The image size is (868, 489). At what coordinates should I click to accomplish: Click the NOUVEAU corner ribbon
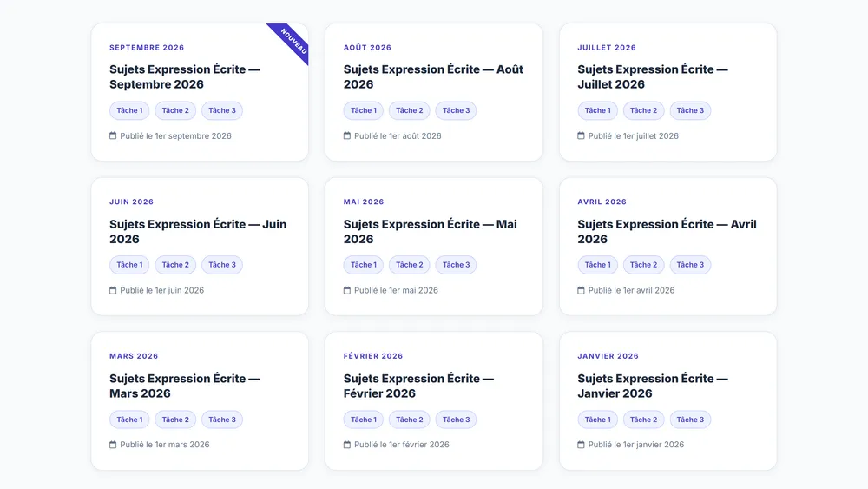coord(293,40)
